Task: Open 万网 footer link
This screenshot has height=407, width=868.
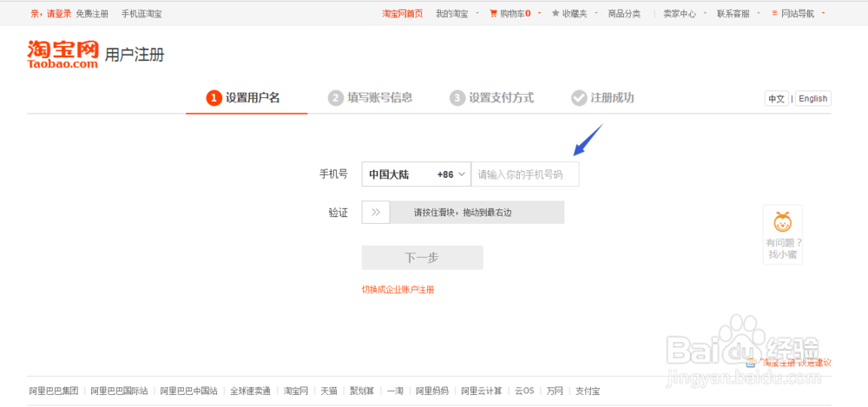Action: pyautogui.click(x=555, y=391)
